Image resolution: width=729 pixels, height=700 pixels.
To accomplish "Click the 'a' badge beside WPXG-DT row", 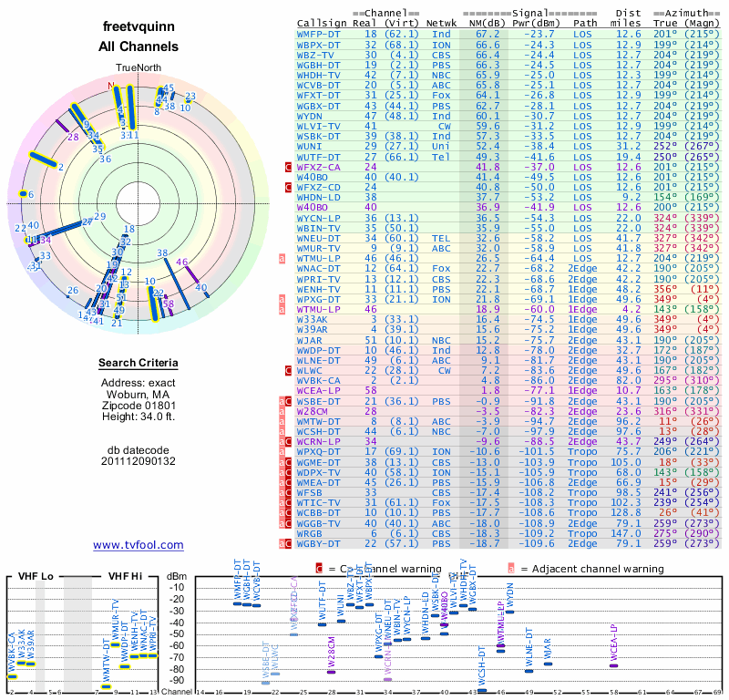I will click(282, 299).
